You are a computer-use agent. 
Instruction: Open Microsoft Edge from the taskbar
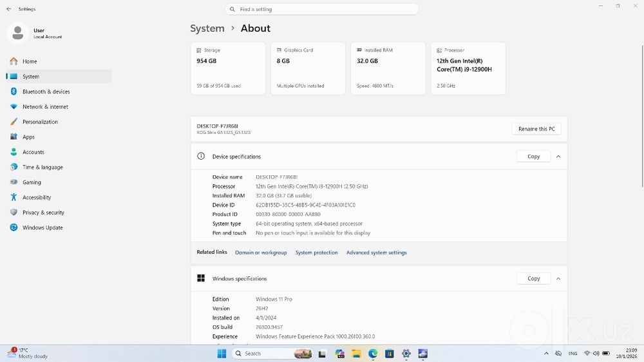(x=372, y=354)
